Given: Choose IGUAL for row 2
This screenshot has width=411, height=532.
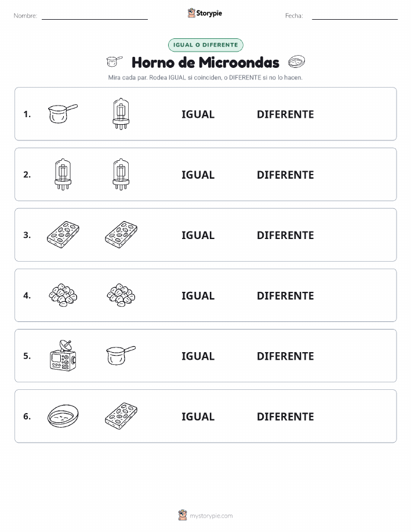Looking at the screenshot, I should tap(198, 175).
